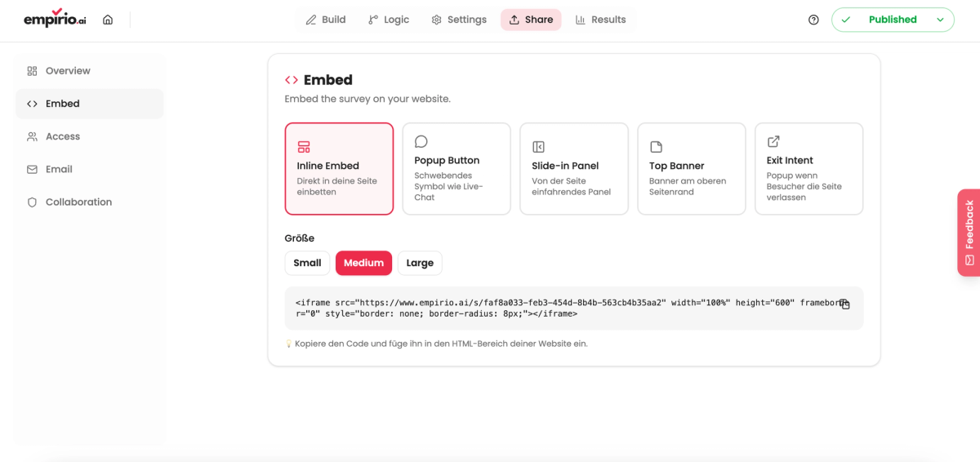Screen dimensions: 980x462
Task: Choose the Top Banner option card
Action: pyautogui.click(x=692, y=169)
